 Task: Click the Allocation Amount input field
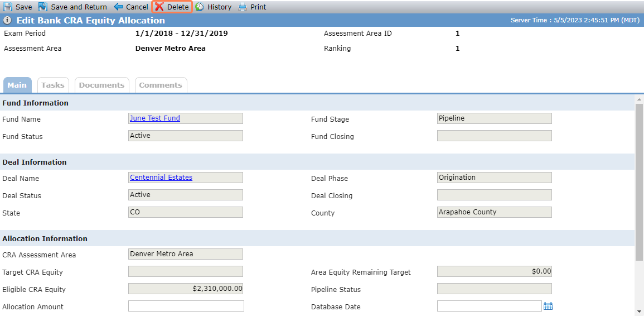pyautogui.click(x=186, y=306)
